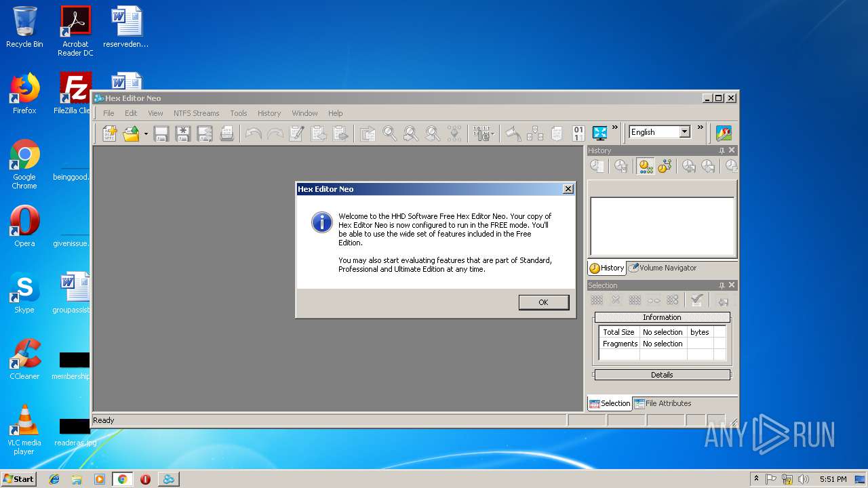This screenshot has height=488, width=868.
Task: Expand the Open File dropdown arrow
Action: tap(145, 134)
